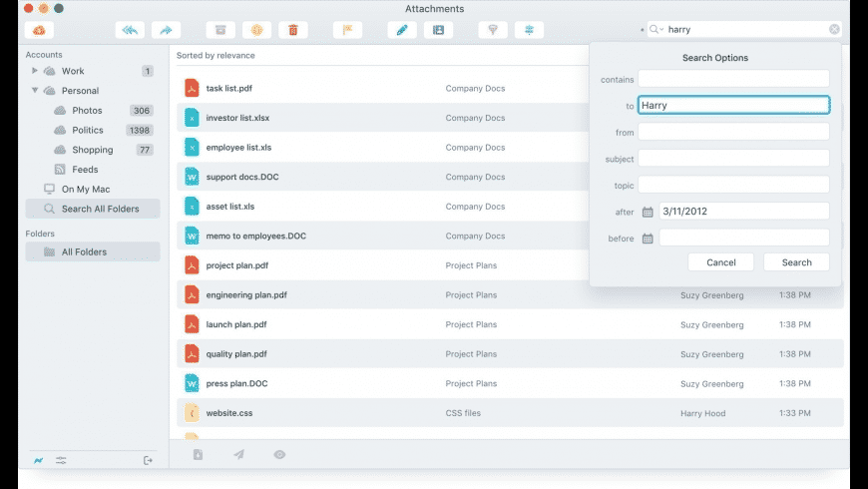Select support docs.DOC row

point(382,177)
